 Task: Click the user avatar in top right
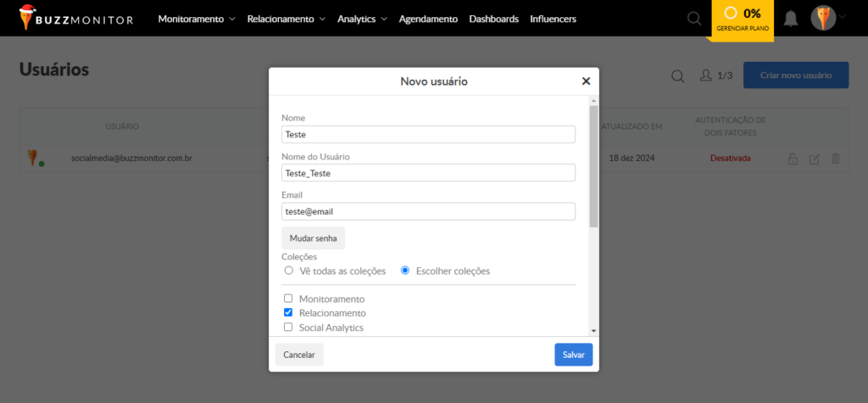[x=824, y=18]
